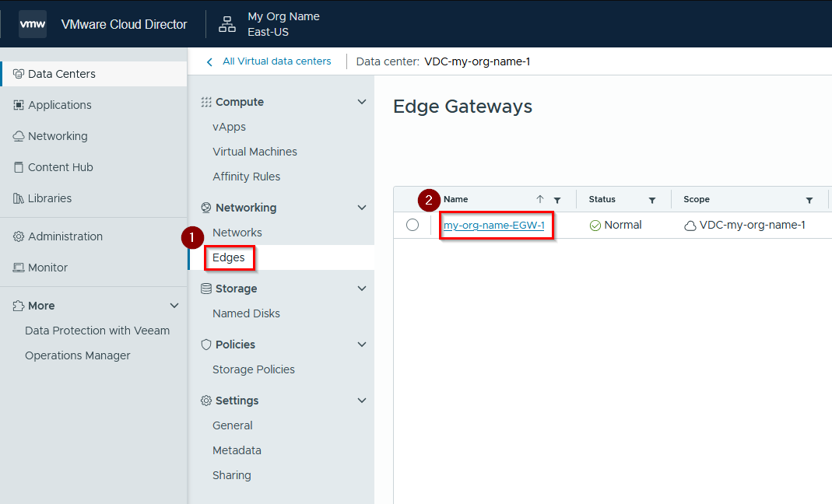Select Edges under Networking
Viewport: 832px width, 504px height.
(229, 257)
